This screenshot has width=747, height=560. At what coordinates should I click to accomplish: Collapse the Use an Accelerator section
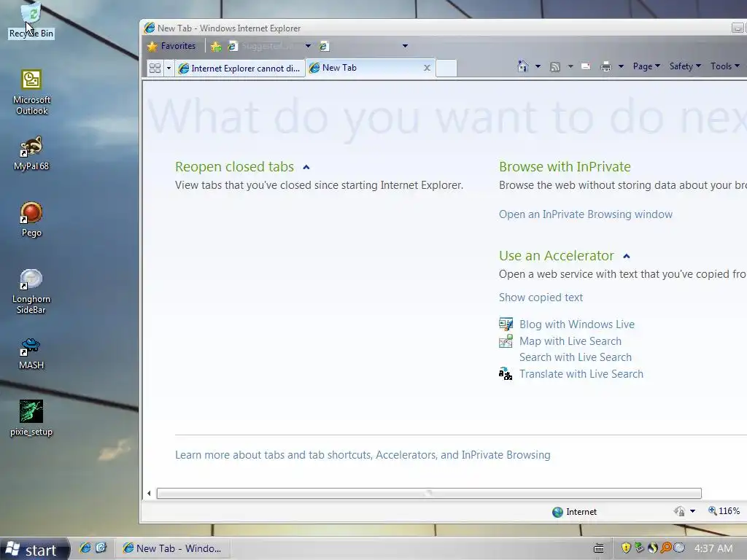point(627,256)
